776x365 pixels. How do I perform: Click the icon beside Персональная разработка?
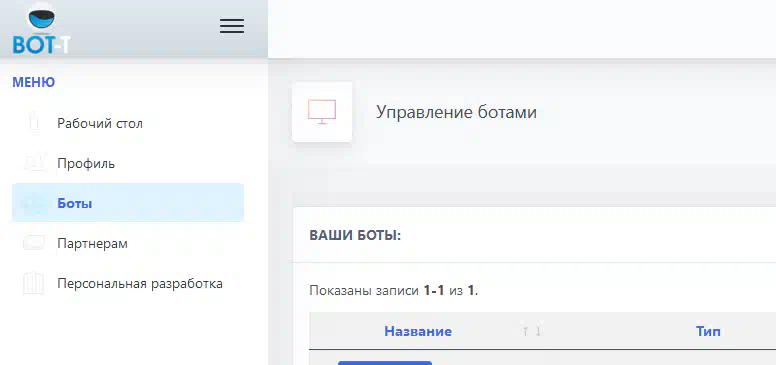34,283
